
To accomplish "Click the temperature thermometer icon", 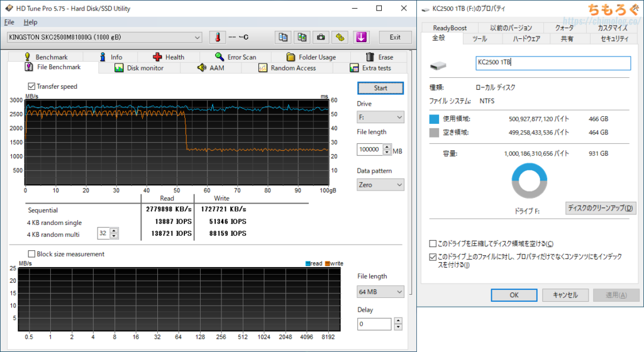I will 218,37.
